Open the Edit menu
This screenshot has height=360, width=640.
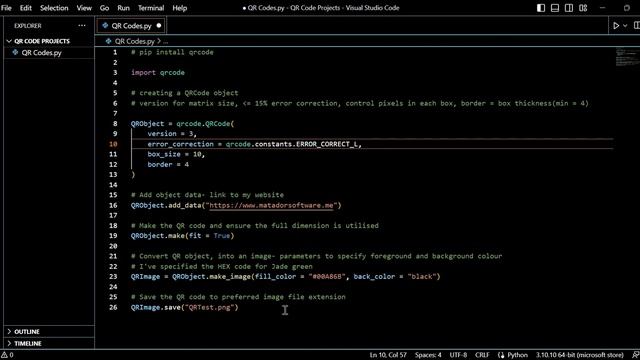(26, 8)
